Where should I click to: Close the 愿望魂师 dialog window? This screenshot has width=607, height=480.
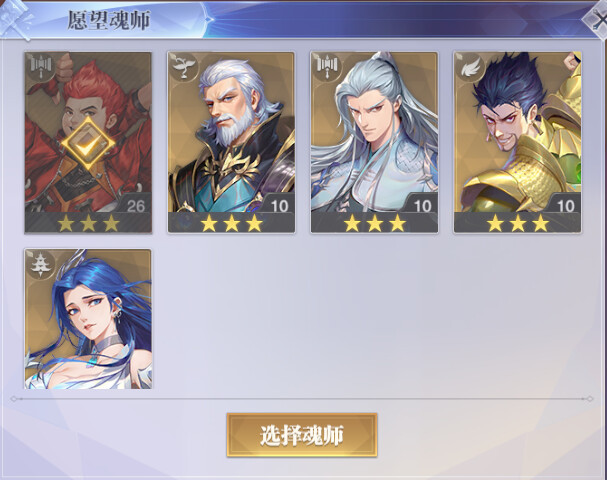597,21
